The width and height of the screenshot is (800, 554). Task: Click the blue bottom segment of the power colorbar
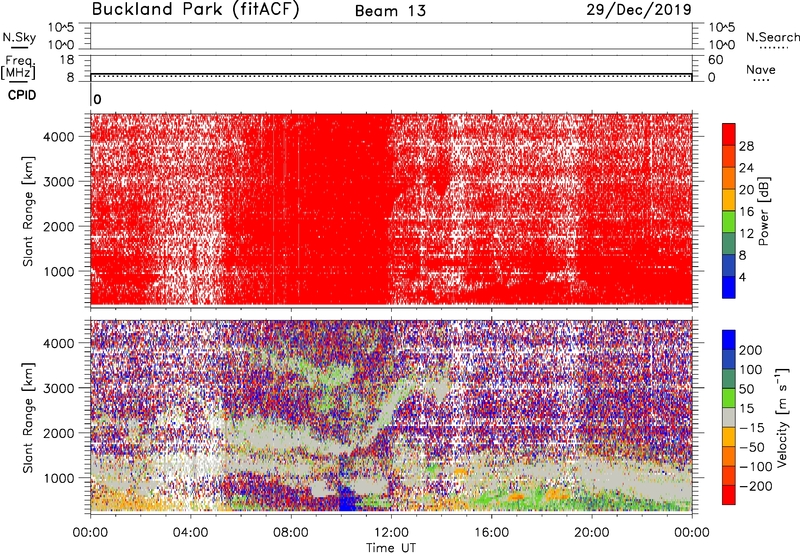[x=729, y=287]
